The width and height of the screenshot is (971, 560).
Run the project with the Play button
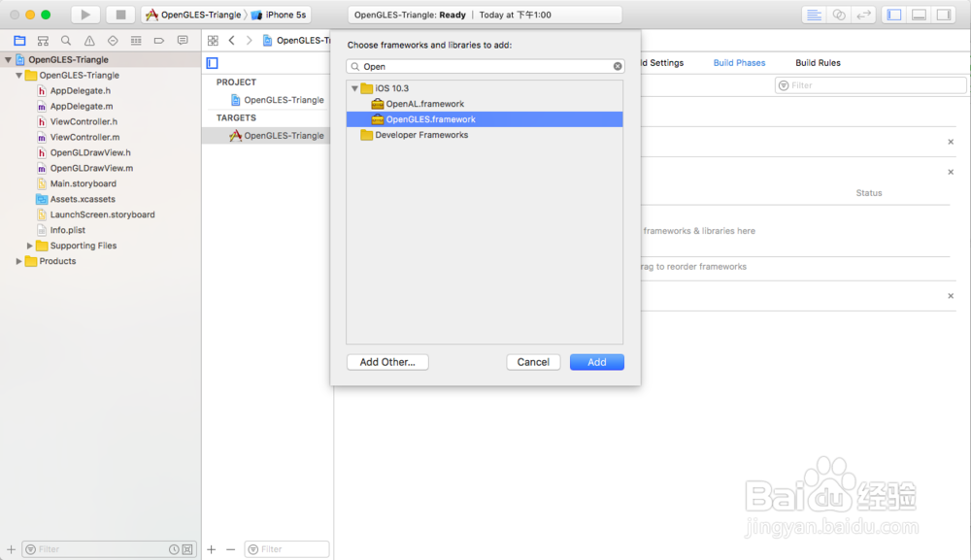pos(85,15)
